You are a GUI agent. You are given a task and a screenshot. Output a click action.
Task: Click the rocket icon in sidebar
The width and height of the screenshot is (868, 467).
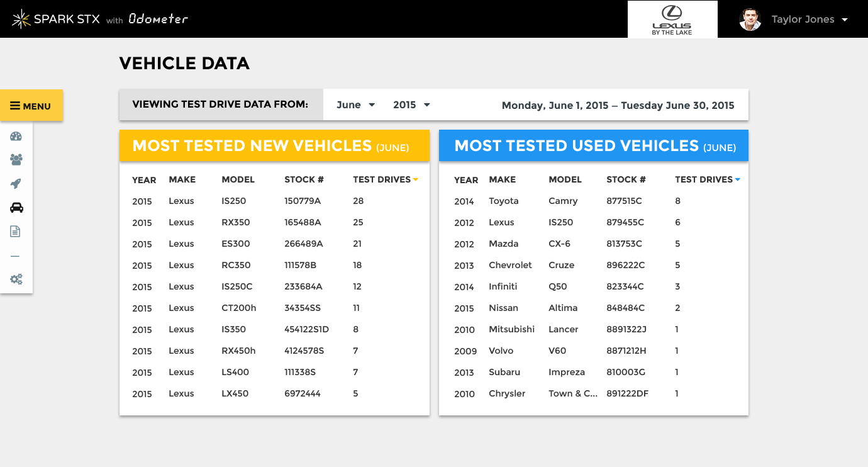(16, 184)
